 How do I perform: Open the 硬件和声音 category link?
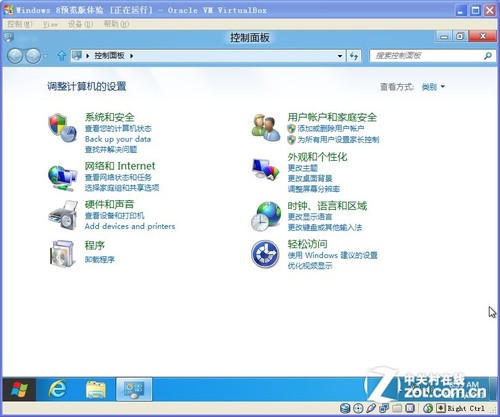point(109,204)
